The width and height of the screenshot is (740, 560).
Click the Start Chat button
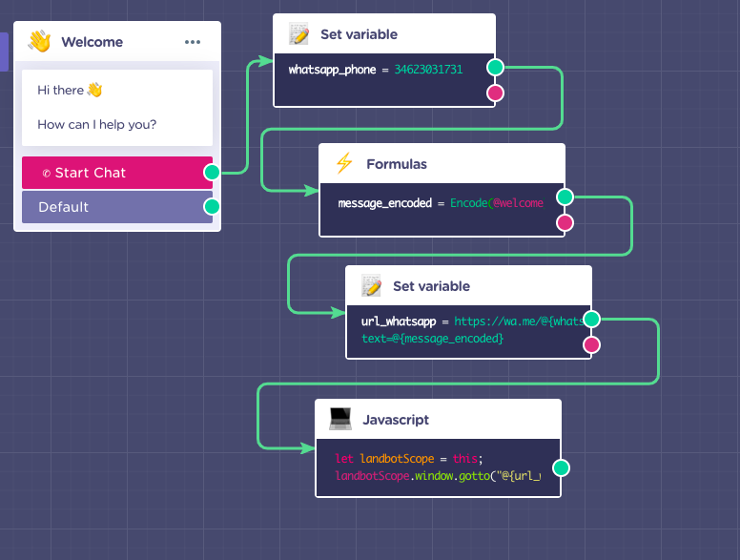click(x=117, y=173)
